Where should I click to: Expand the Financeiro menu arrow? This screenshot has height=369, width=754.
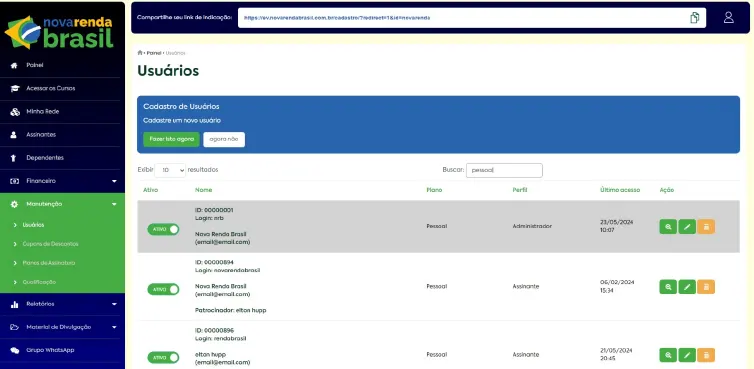point(114,181)
